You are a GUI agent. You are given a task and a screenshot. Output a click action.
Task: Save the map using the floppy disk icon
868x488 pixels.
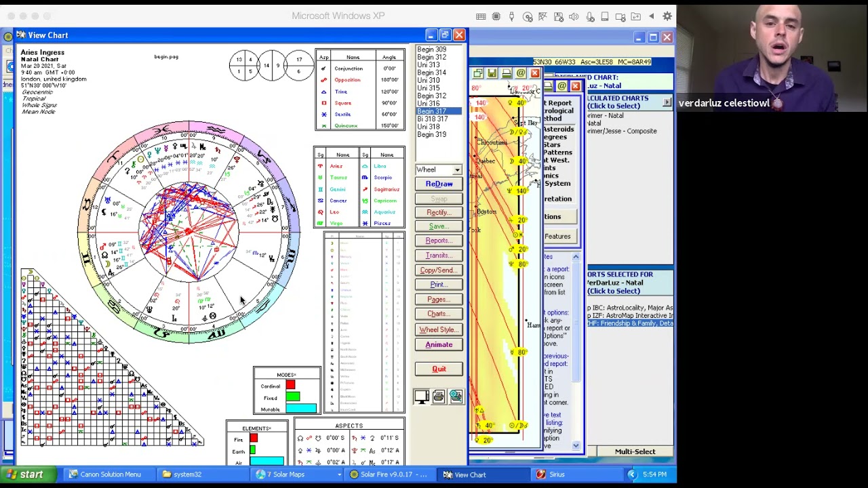[x=492, y=73]
